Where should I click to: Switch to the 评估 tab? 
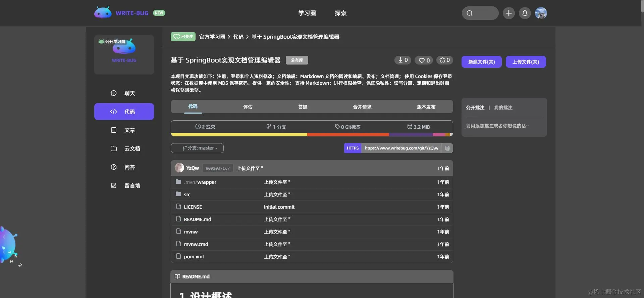[x=248, y=107]
